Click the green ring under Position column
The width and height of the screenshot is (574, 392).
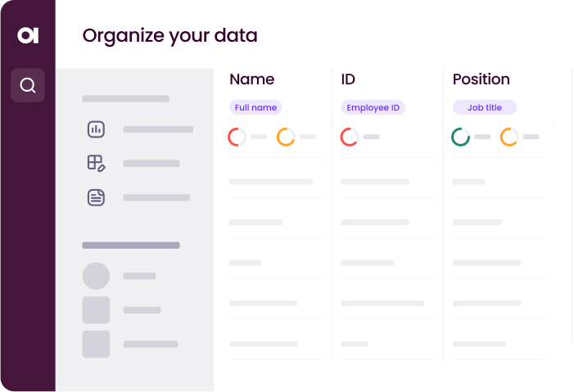461,137
